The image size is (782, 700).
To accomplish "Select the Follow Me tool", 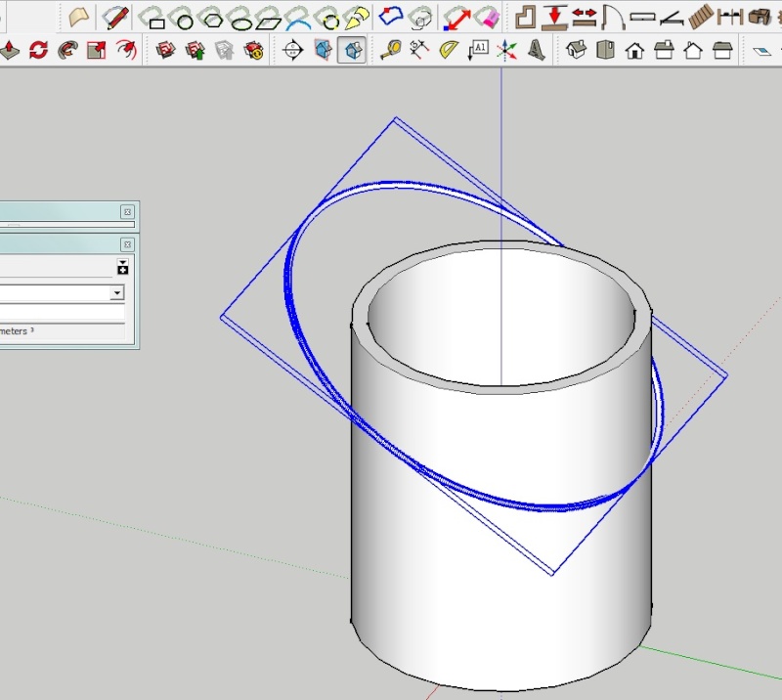I will (67, 50).
